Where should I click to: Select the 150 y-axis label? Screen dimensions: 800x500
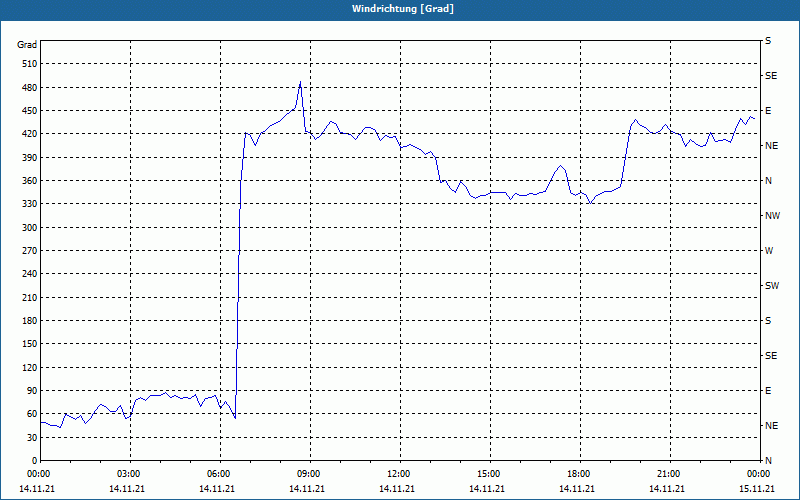coord(30,344)
